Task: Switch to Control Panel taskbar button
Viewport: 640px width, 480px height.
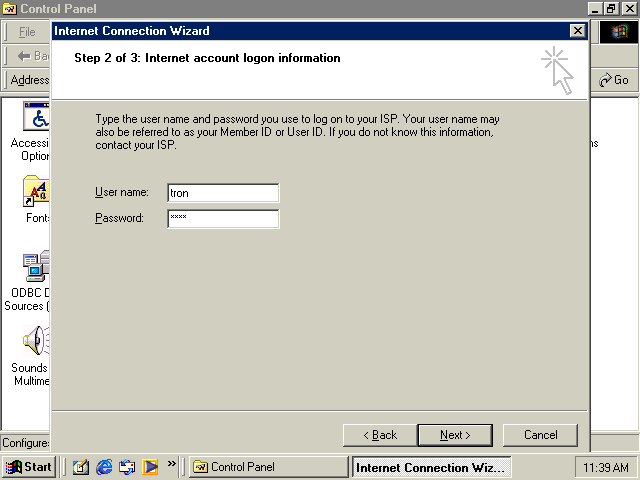Action: click(x=268, y=467)
